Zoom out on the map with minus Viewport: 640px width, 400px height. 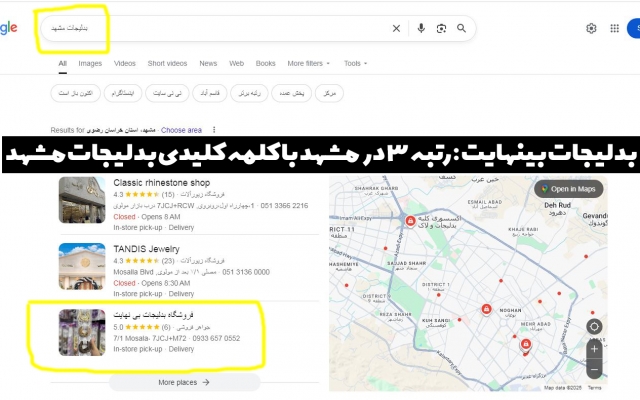595,369
